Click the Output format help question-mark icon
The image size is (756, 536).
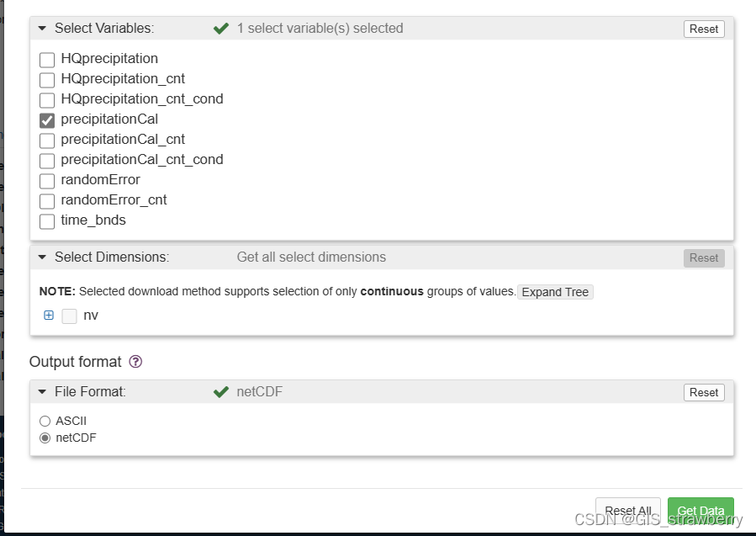(135, 362)
